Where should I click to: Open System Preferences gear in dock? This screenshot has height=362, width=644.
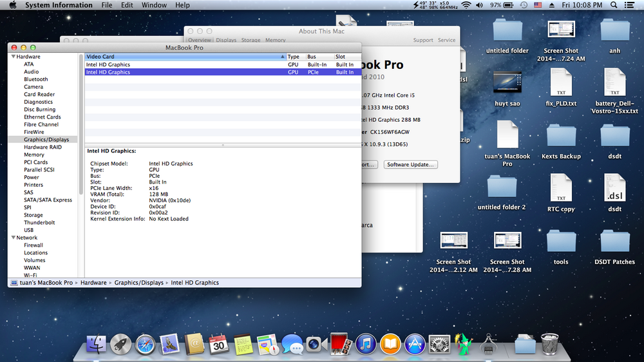439,344
